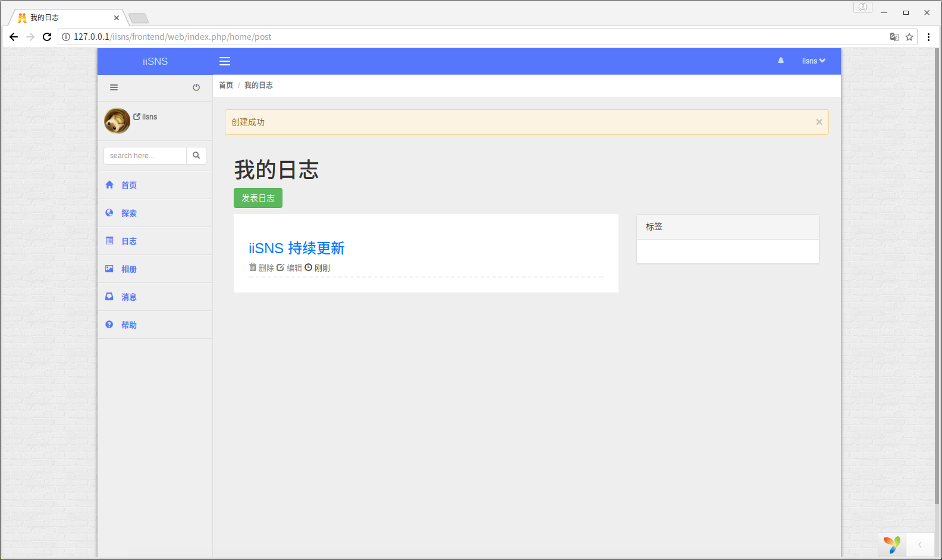Expand the iisns user dropdown
942x560 pixels.
(x=814, y=61)
